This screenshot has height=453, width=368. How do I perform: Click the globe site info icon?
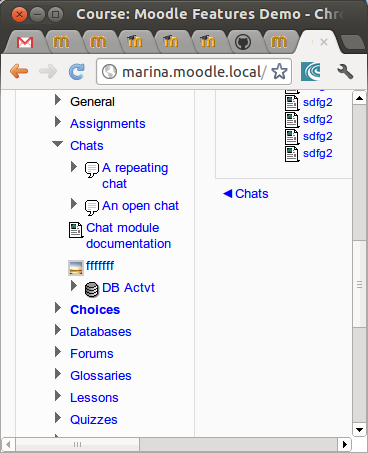coord(109,71)
